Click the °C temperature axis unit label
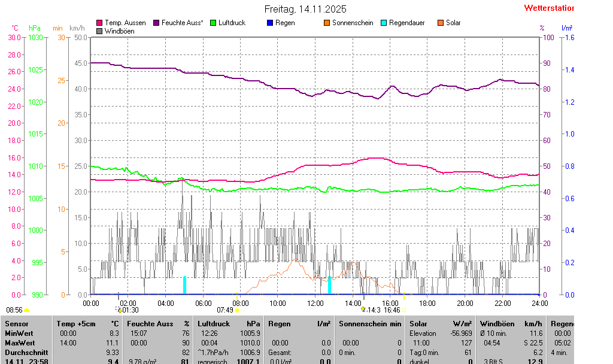The image size is (613, 364). click(14, 28)
